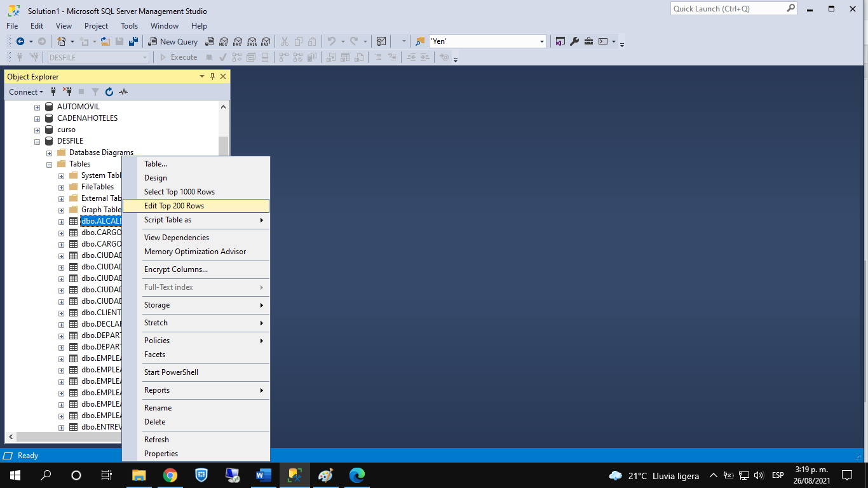Click Object Explorer refresh icon
The image size is (868, 488).
pos(109,91)
